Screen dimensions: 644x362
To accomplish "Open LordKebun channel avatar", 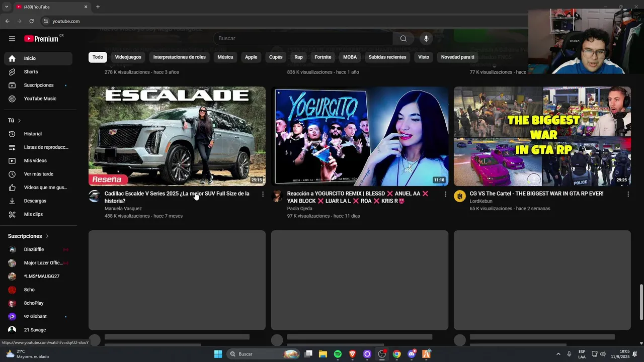I will pos(459,196).
